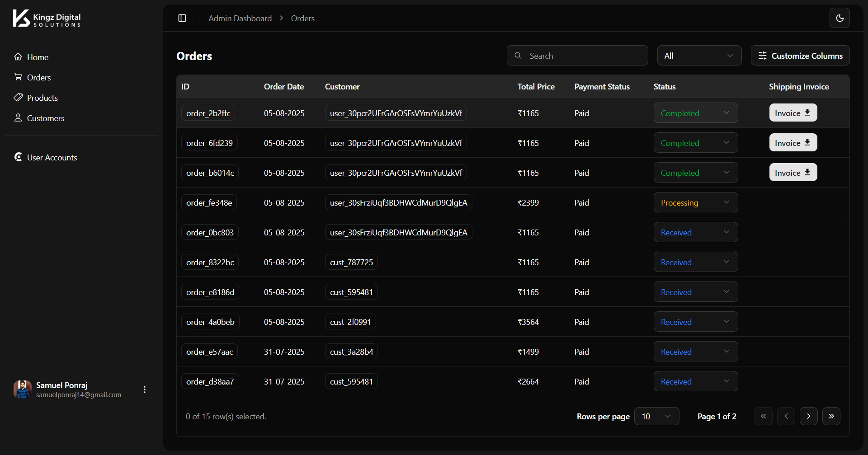868x455 pixels.
Task: Open Customers page from sidebar
Action: pos(45,118)
